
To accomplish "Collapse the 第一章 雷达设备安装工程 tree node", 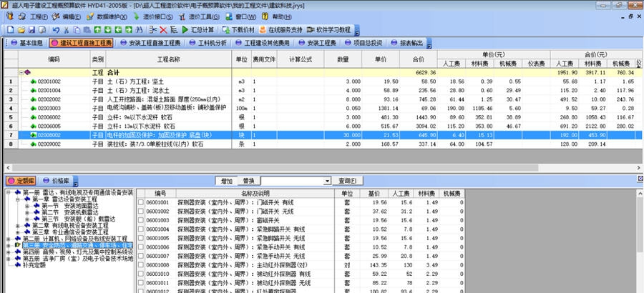I will click(18, 199).
